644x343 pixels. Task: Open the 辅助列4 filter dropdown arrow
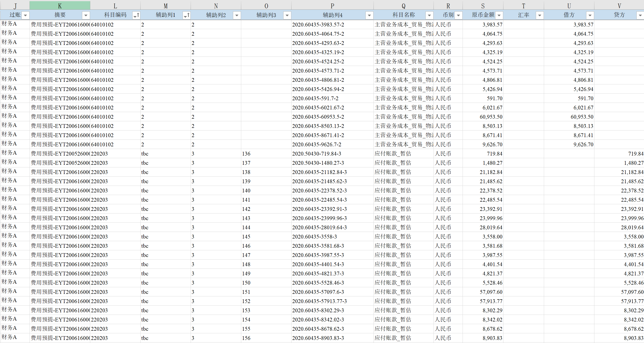[369, 16]
